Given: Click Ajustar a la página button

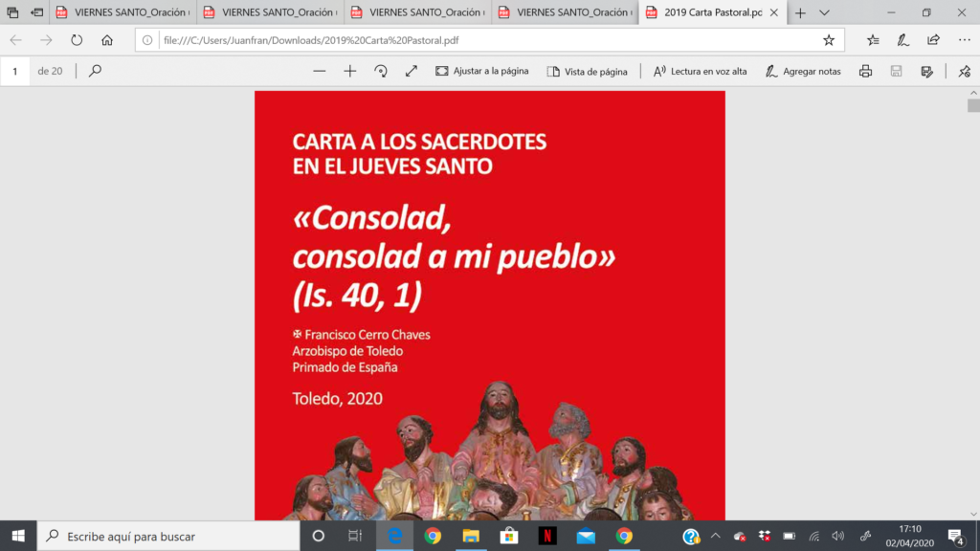Looking at the screenshot, I should tap(482, 71).
